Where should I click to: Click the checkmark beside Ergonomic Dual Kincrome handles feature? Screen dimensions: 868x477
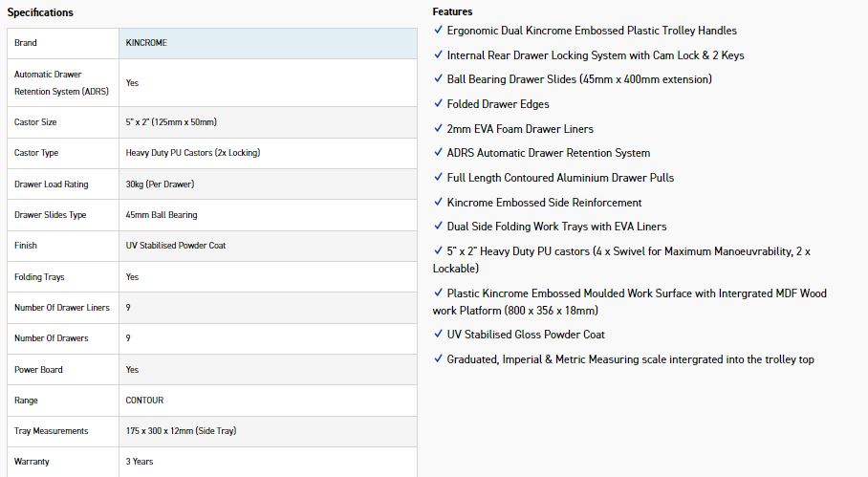438,30
